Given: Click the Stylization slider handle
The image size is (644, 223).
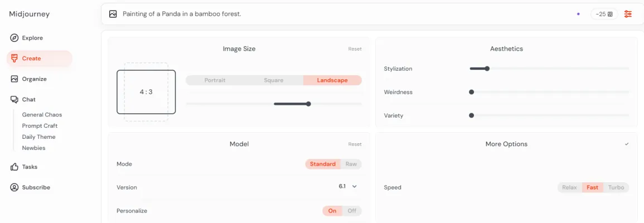Looking at the screenshot, I should coord(487,69).
